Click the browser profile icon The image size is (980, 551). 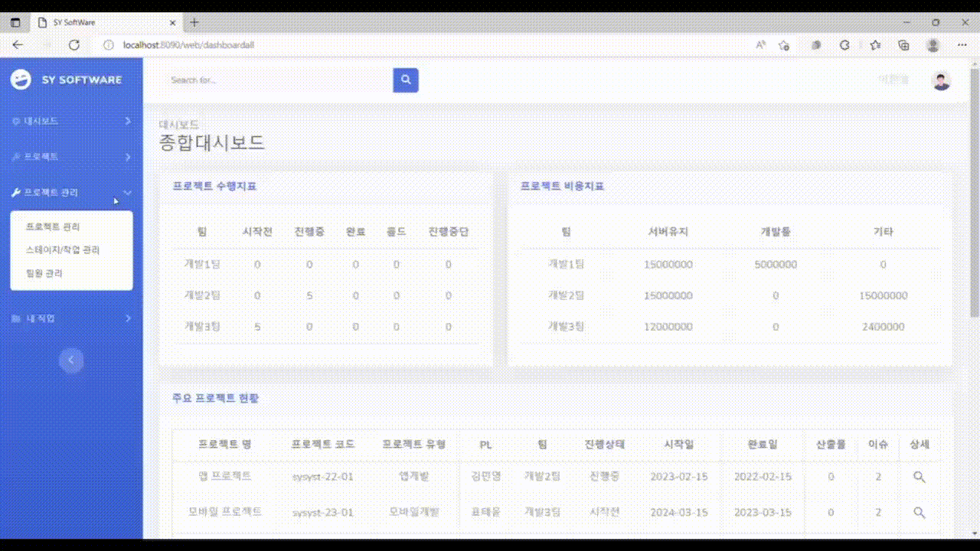[933, 45]
